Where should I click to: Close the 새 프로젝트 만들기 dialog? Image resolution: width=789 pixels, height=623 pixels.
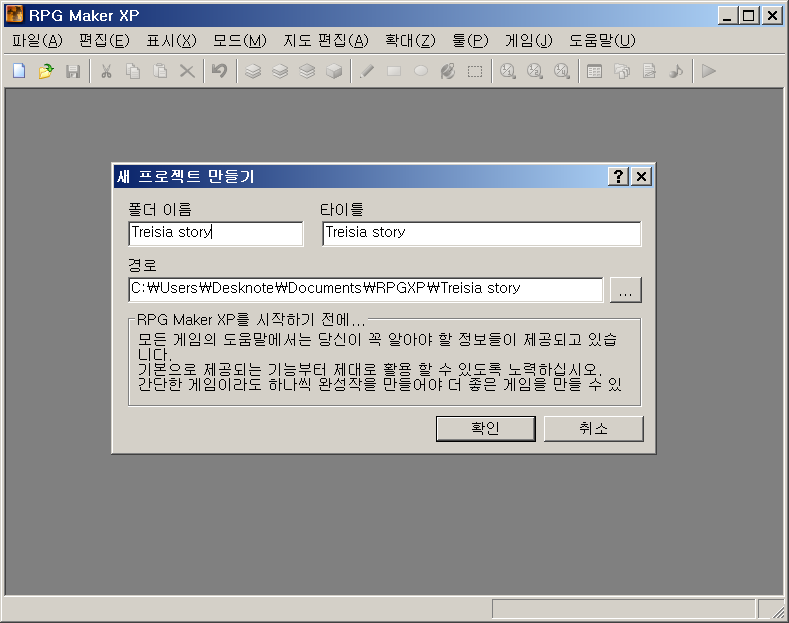pos(642,177)
